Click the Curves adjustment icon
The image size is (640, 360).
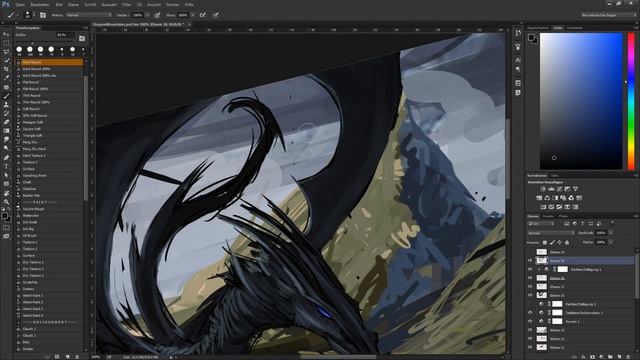click(559, 189)
